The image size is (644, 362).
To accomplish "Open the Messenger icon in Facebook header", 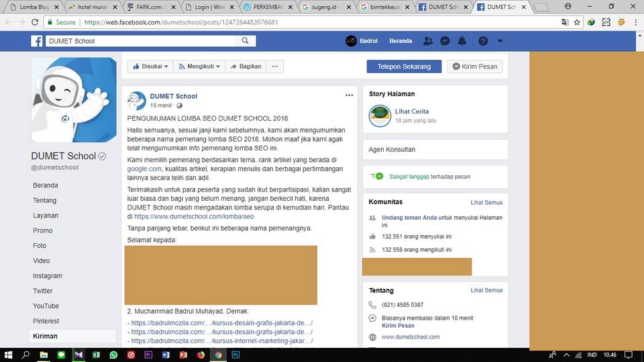I will point(445,41).
